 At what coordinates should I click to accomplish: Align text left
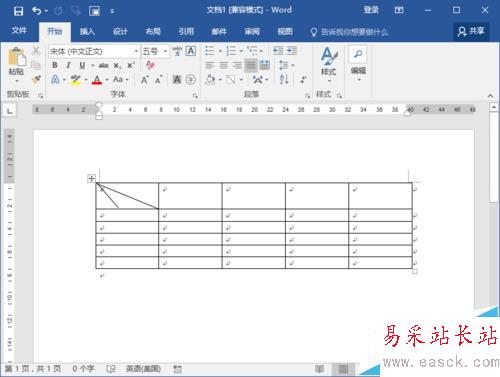(210, 65)
